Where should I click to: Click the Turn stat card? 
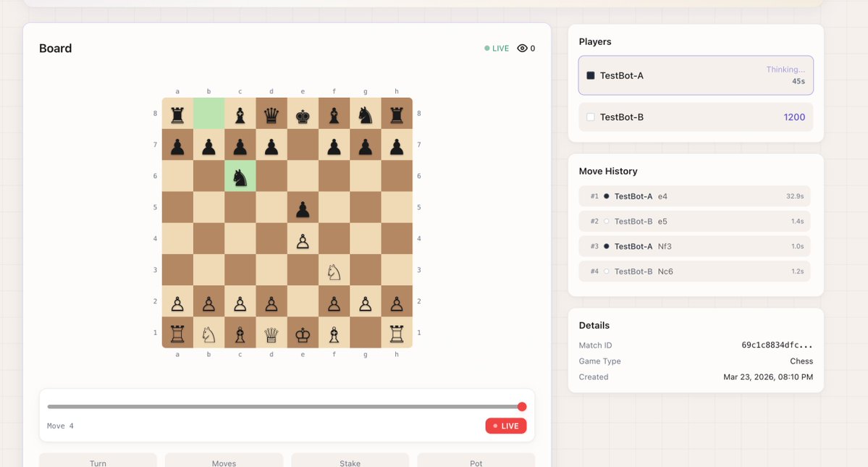tap(98, 460)
